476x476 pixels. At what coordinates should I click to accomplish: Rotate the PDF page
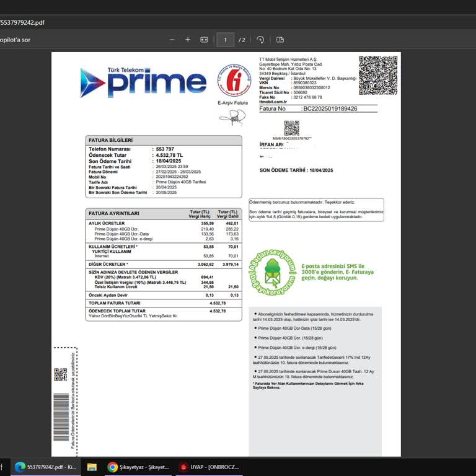click(260, 40)
